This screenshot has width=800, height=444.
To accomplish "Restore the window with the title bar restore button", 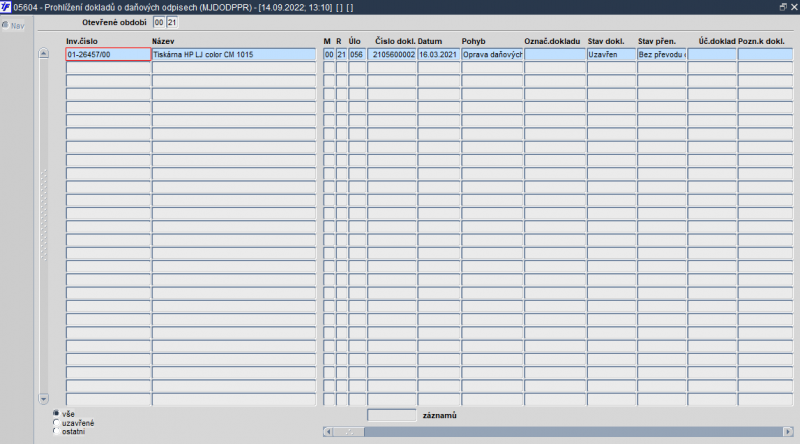I will (783, 7).
